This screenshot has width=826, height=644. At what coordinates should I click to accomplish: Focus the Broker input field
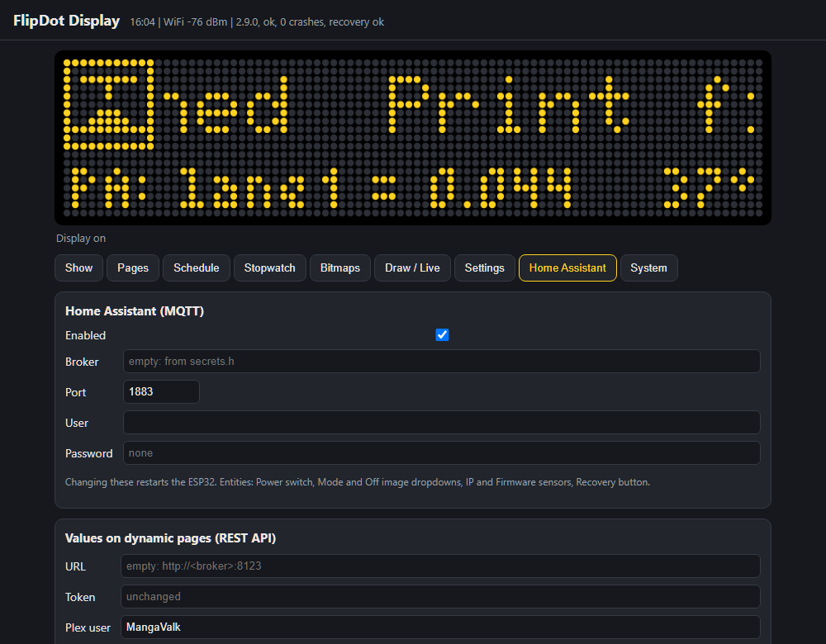point(441,362)
